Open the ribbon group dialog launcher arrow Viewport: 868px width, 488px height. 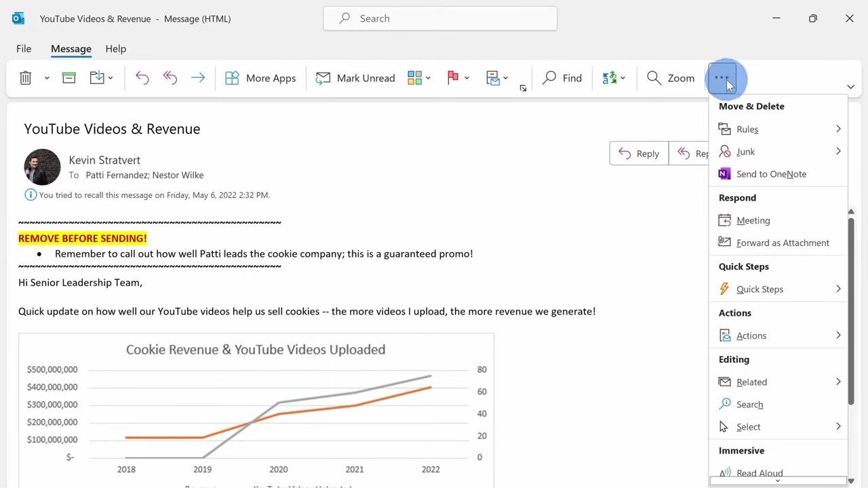click(x=523, y=88)
